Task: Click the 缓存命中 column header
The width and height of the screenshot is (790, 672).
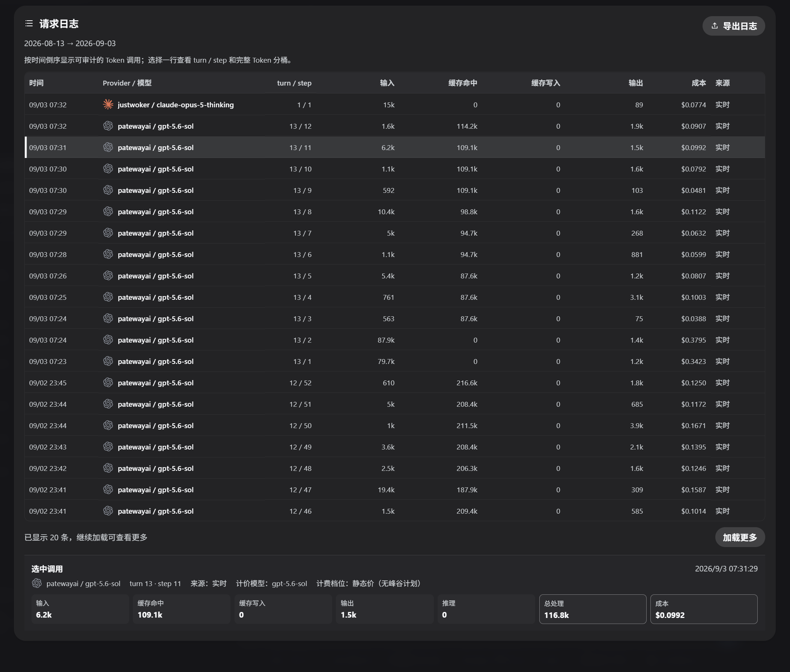Action: [x=463, y=83]
